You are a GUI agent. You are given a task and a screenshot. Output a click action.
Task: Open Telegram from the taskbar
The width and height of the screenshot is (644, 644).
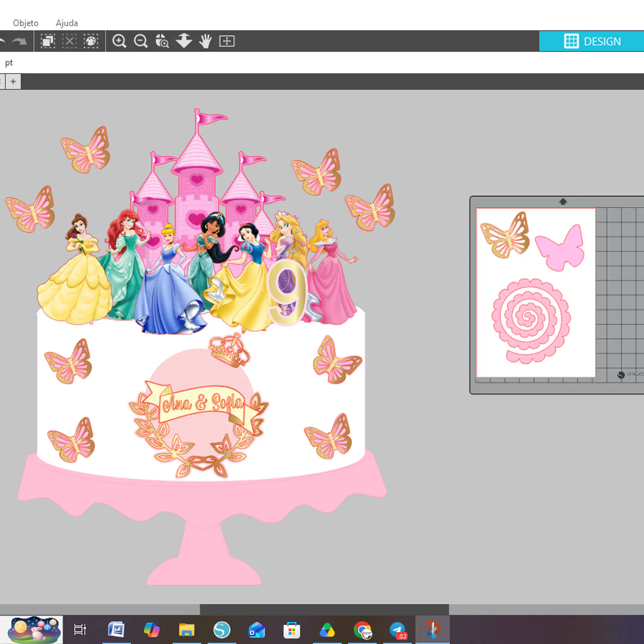coord(398,630)
